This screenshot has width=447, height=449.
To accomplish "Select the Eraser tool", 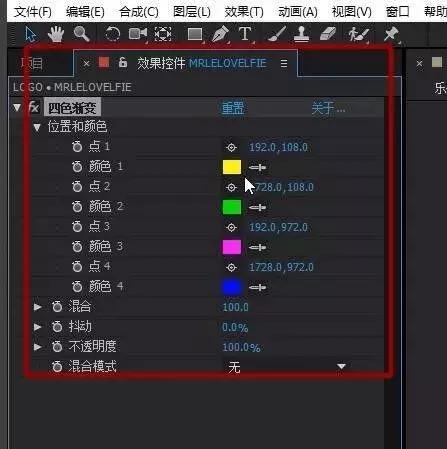I will 328,34.
